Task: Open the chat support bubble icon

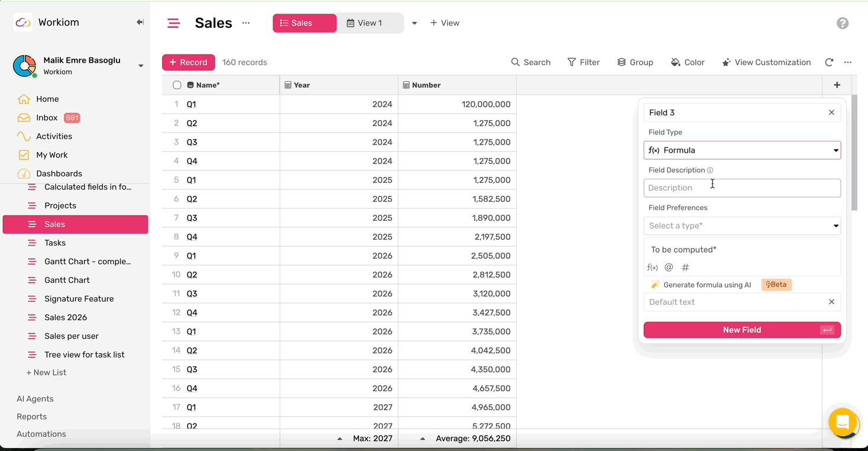Action: pyautogui.click(x=843, y=422)
